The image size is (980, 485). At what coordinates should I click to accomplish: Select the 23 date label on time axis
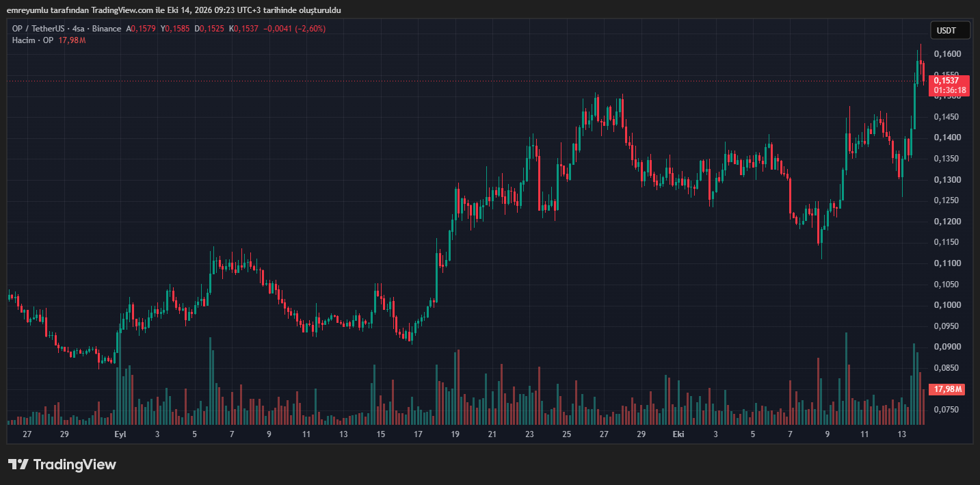(529, 434)
